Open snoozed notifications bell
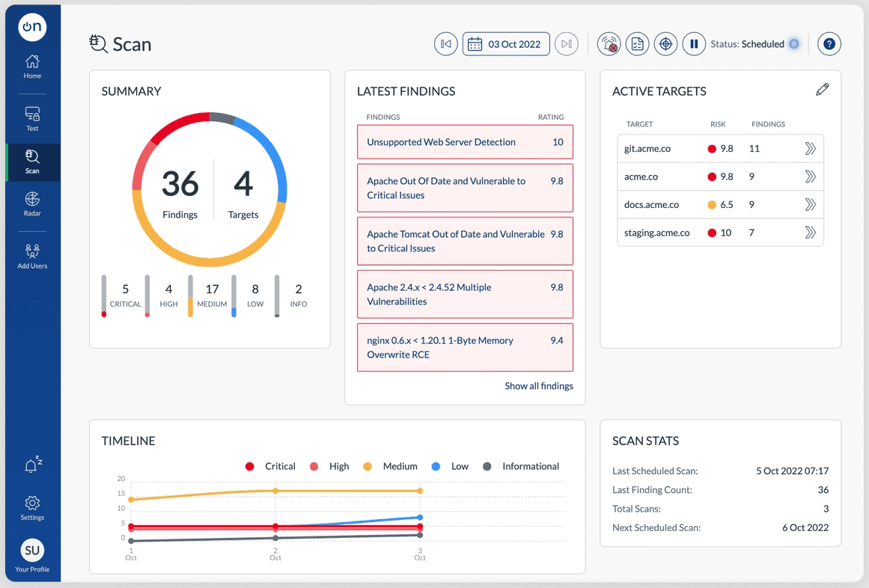 (x=33, y=464)
